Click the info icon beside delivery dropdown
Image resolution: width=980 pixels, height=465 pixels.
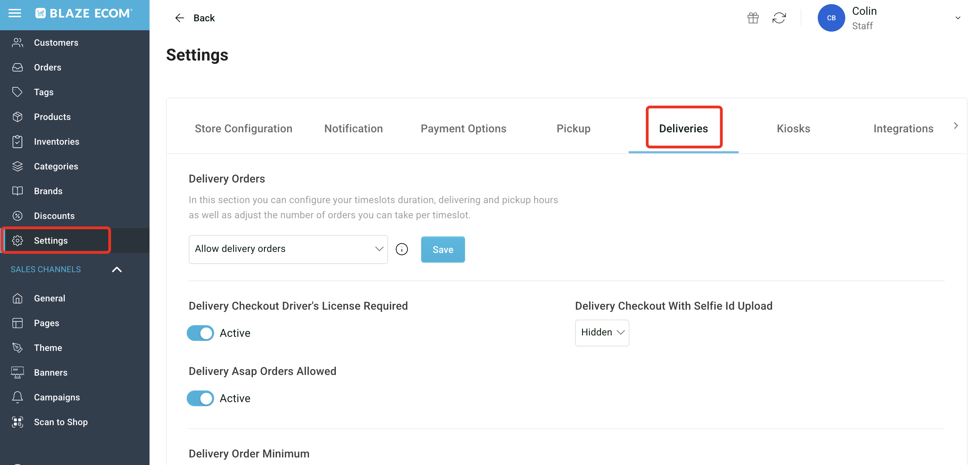coord(402,249)
